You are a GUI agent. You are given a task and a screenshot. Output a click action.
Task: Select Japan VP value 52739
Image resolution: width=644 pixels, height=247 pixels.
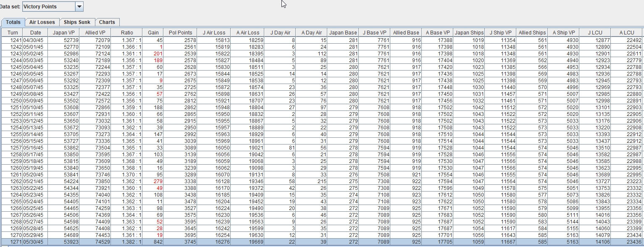[x=63, y=40]
